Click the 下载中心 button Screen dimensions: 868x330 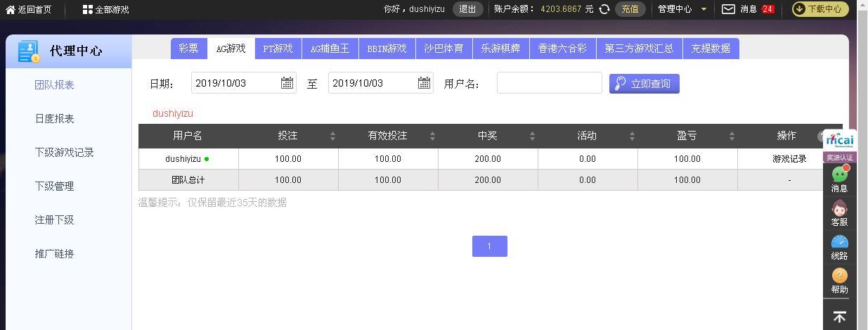point(820,9)
